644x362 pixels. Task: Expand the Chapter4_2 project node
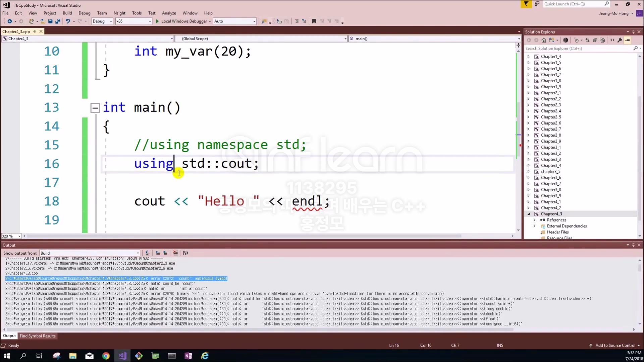point(529,208)
